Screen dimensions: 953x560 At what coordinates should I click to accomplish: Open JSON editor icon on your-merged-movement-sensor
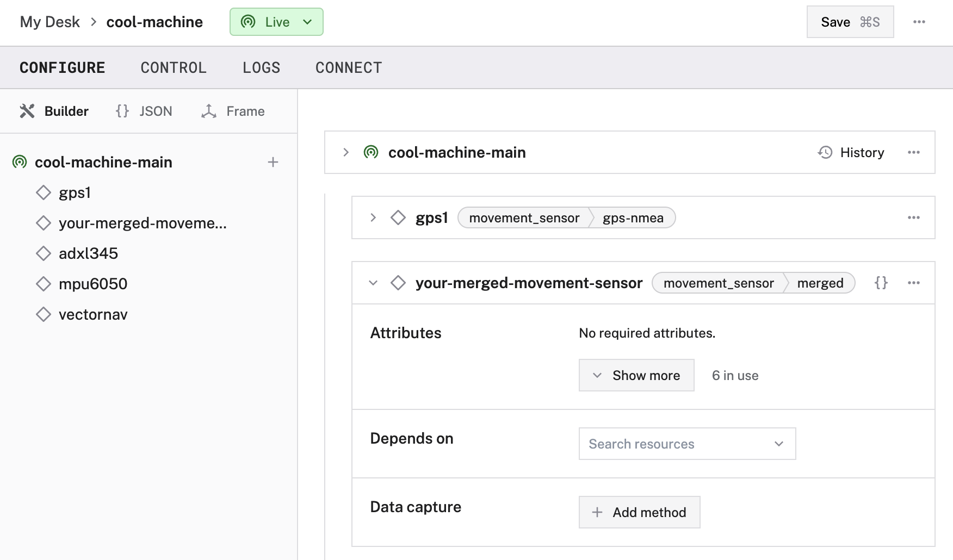[881, 283]
